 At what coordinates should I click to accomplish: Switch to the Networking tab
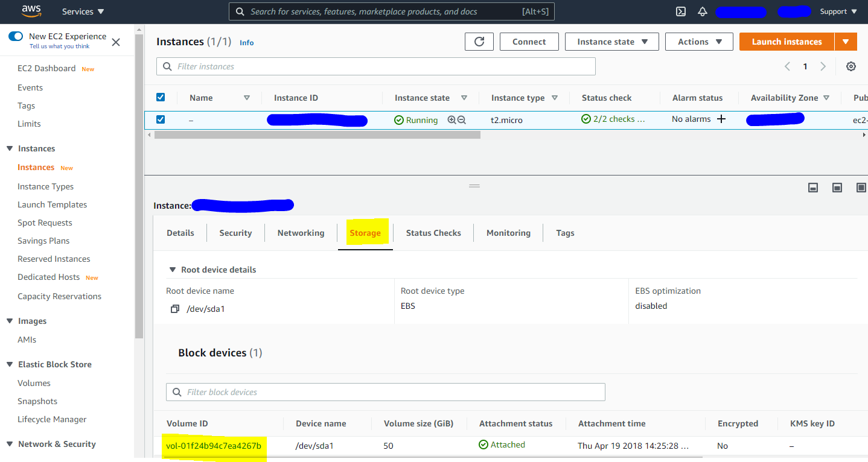[301, 233]
